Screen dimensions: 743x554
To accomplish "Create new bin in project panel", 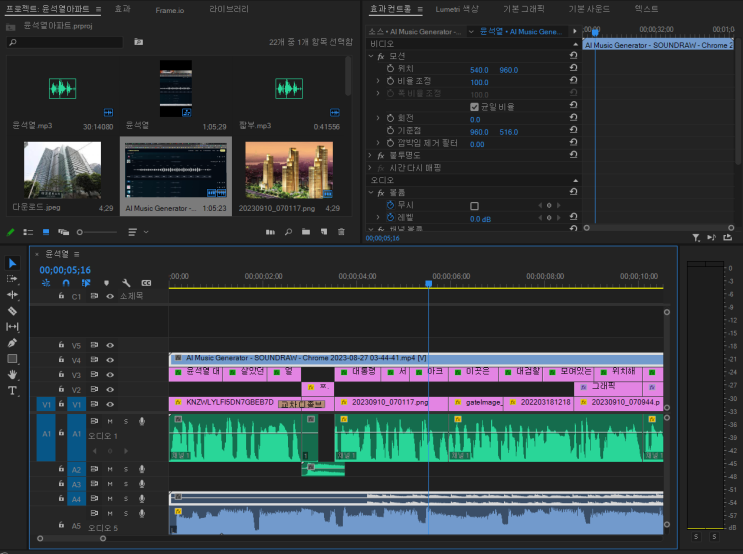I will click(x=305, y=232).
